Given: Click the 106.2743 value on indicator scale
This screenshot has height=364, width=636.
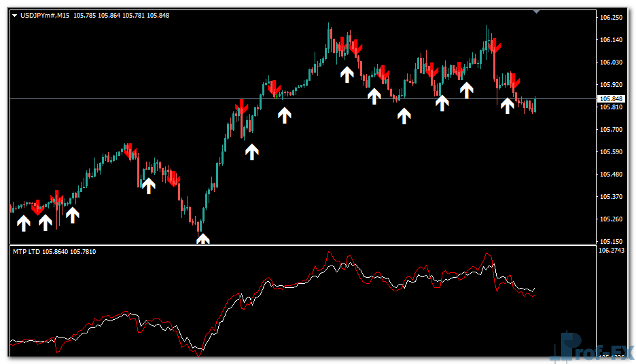Looking at the screenshot, I should (612, 250).
